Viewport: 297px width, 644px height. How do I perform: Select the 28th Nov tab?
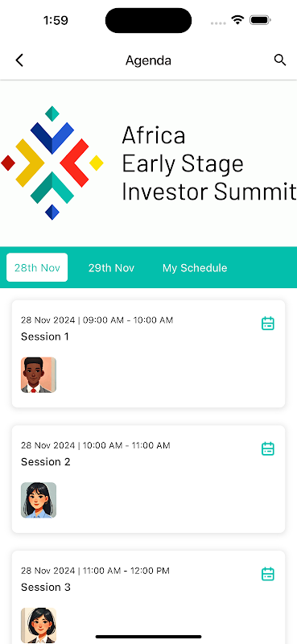click(37, 267)
